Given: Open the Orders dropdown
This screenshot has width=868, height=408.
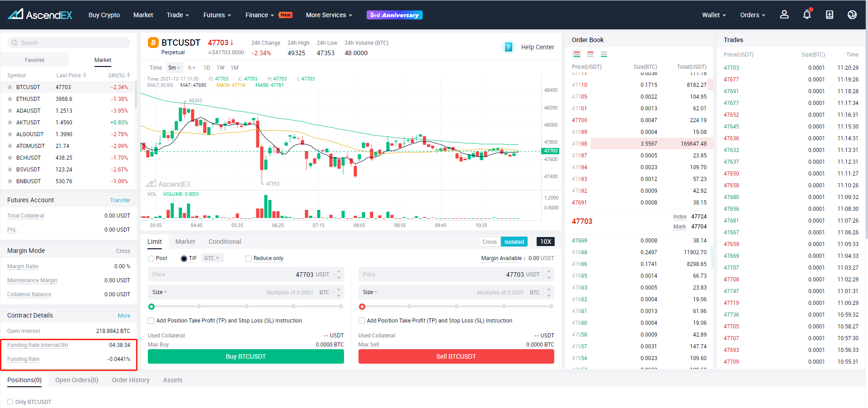Looking at the screenshot, I should [x=753, y=15].
